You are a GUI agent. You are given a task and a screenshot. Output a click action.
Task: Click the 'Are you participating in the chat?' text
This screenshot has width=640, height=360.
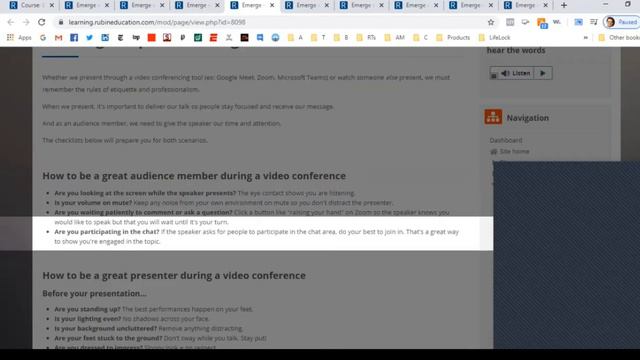tap(107, 232)
